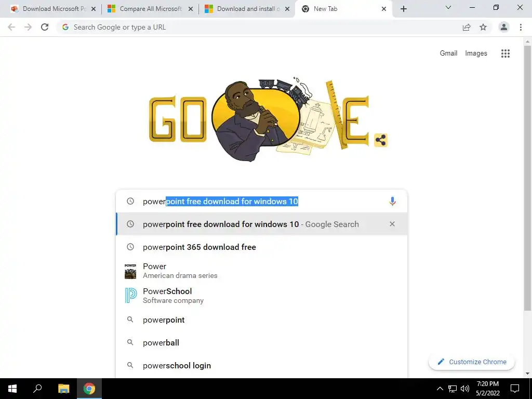Choose the powerpoint search suggestion
Image resolution: width=532 pixels, height=399 pixels.
coord(261,320)
